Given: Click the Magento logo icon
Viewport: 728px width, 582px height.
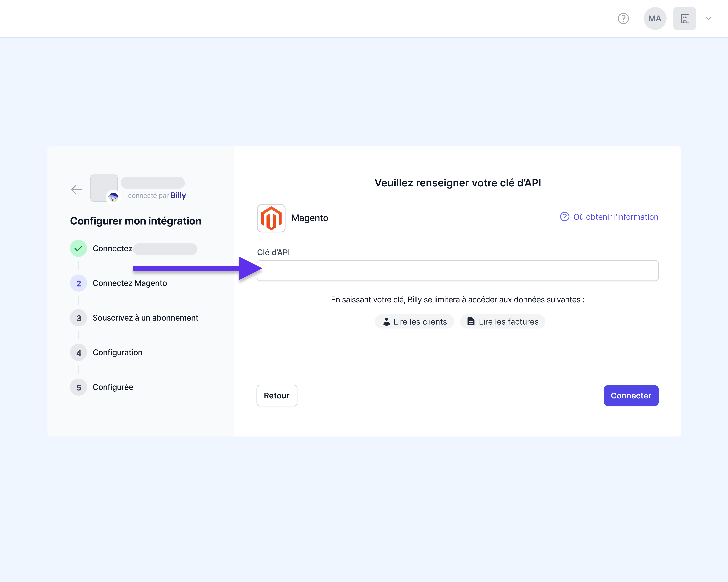Looking at the screenshot, I should click(271, 218).
